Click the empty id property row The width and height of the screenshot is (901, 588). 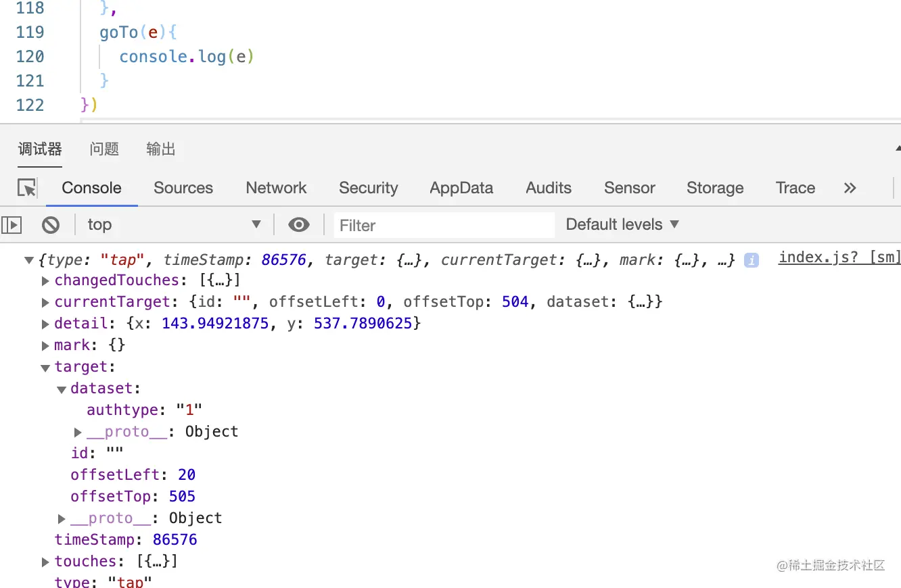point(97,454)
